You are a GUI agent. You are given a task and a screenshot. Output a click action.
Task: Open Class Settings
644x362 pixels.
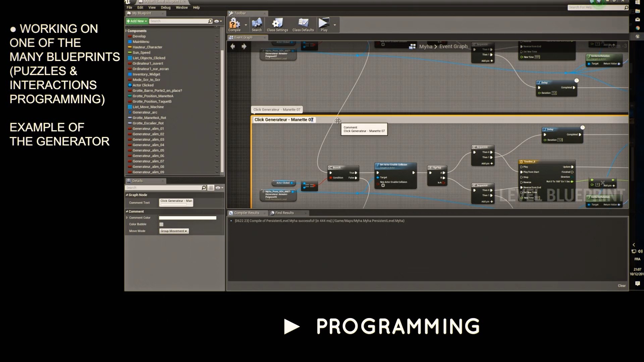coord(277,24)
